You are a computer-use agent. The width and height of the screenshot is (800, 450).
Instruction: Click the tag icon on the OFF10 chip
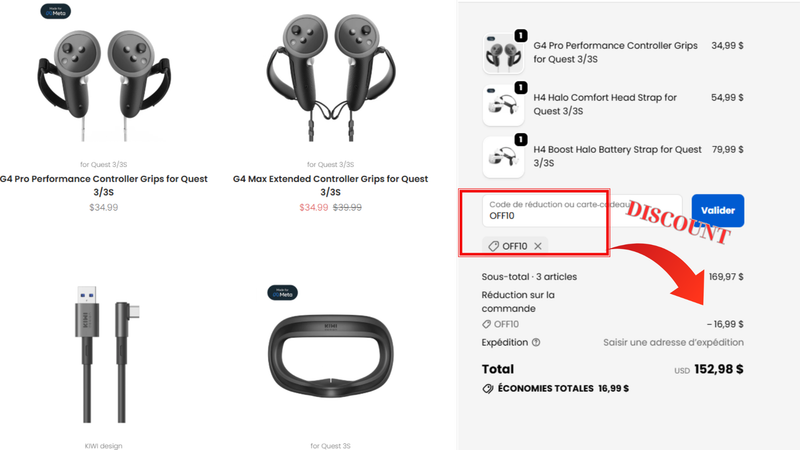point(493,246)
